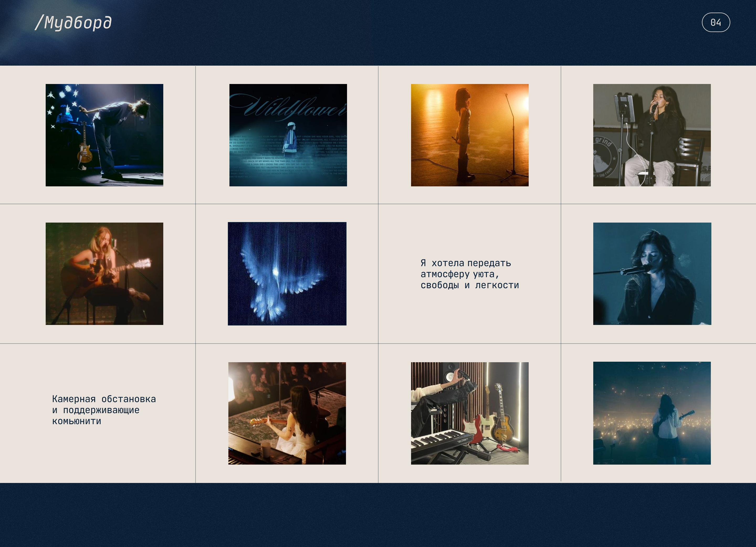Open the orange-lit stage silhouette photo
This screenshot has width=756, height=547.
[x=469, y=135]
